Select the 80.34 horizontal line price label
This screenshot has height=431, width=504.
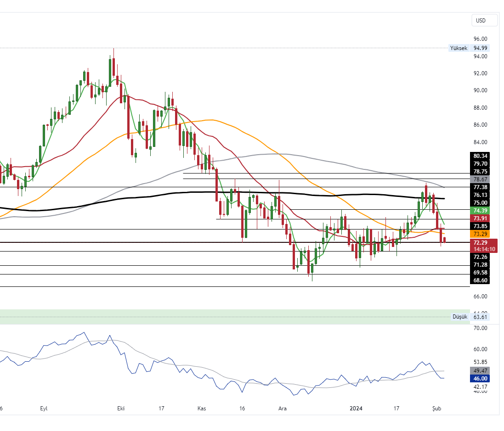point(480,156)
